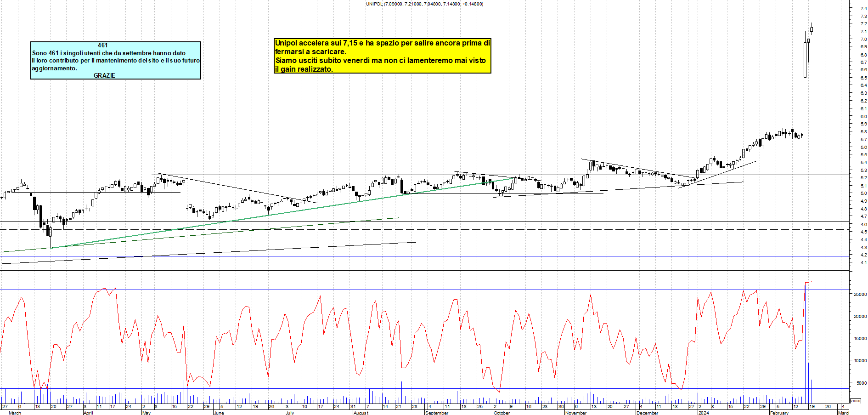Screen dimensions: 868x415
Task: Select the yellow note starting 'Unipol accelera sui 7,15'
Action: coord(383,56)
